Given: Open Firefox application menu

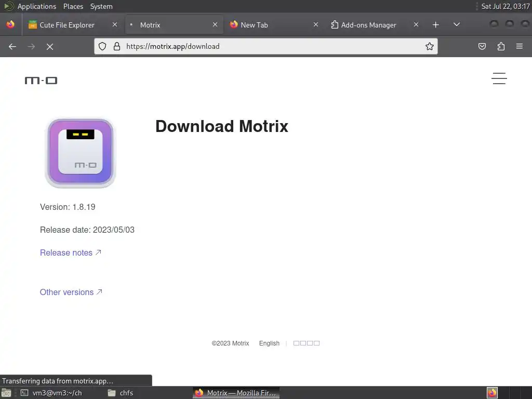Looking at the screenshot, I should pyautogui.click(x=520, y=46).
